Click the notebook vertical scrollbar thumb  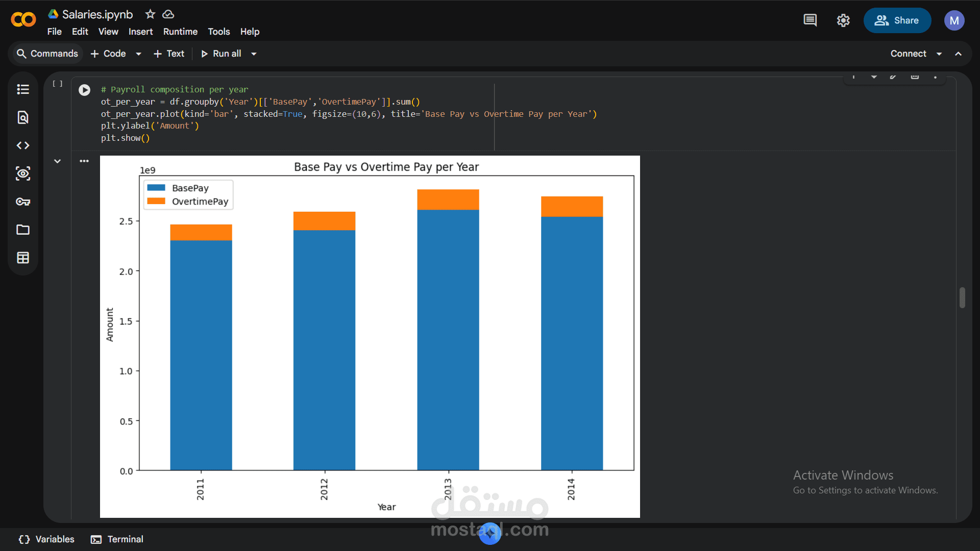[962, 297]
